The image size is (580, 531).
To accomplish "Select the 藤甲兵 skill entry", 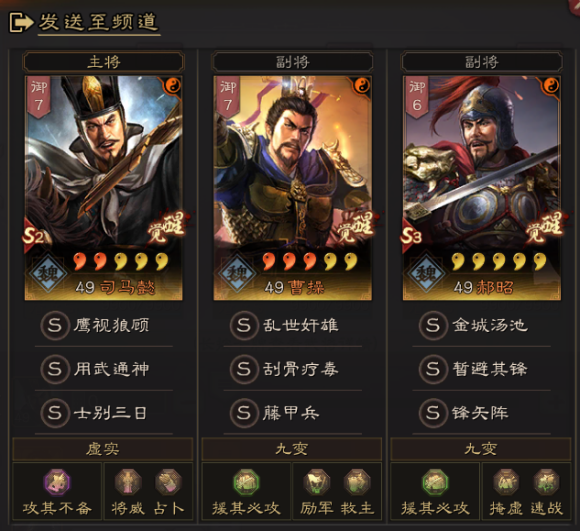I will [293, 413].
